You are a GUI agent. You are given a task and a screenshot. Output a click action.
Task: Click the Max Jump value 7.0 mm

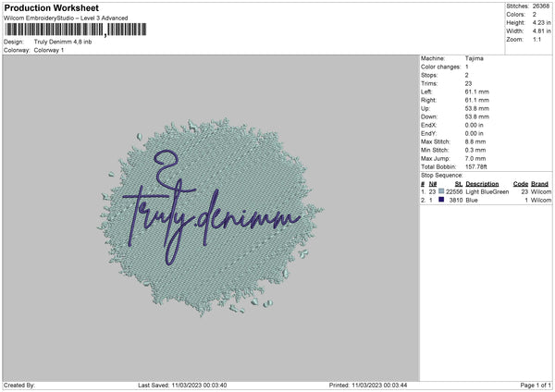475,158
